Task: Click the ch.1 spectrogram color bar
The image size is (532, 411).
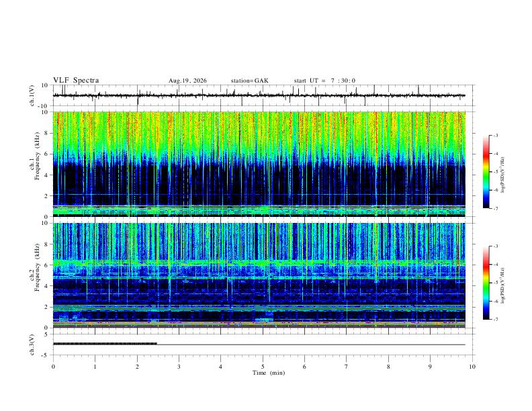Action: pos(486,172)
